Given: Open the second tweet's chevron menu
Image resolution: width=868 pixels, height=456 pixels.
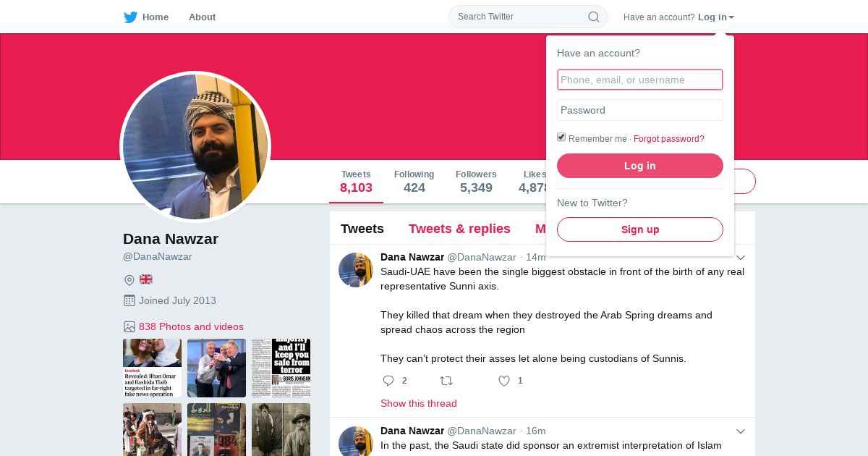Looking at the screenshot, I should [x=741, y=431].
